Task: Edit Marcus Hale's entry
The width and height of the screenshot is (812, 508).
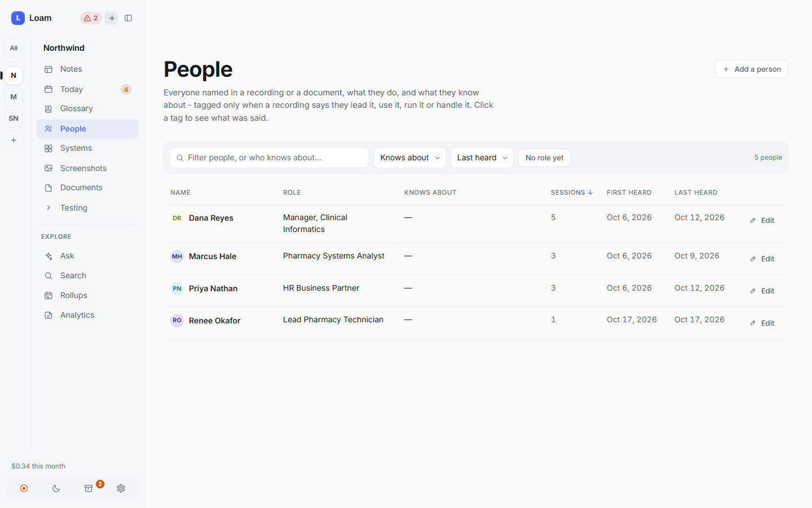Action: 762,259
